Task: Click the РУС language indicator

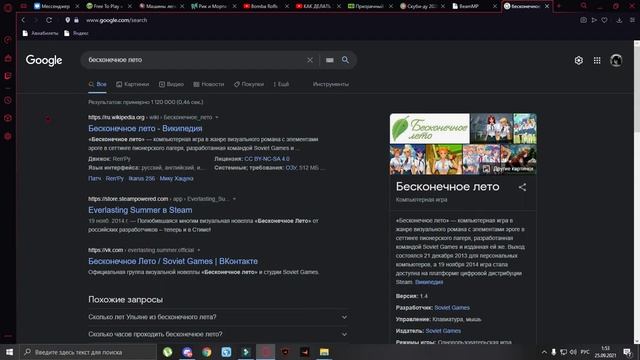Action: point(585,352)
